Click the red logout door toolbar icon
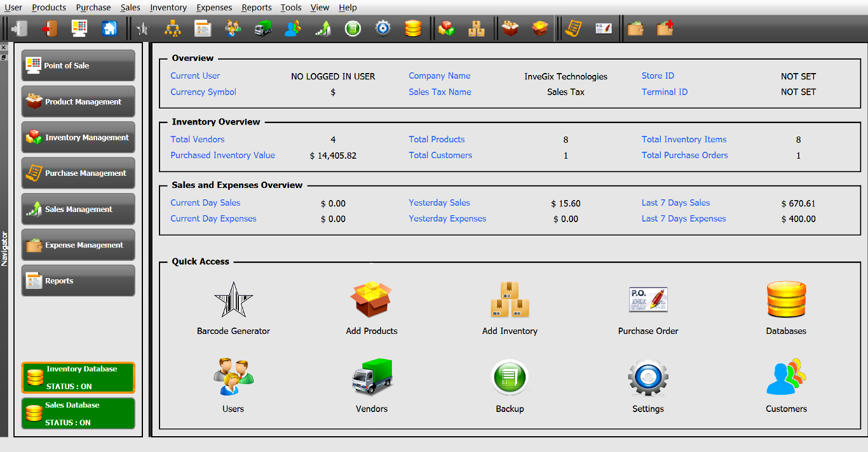 (x=50, y=29)
